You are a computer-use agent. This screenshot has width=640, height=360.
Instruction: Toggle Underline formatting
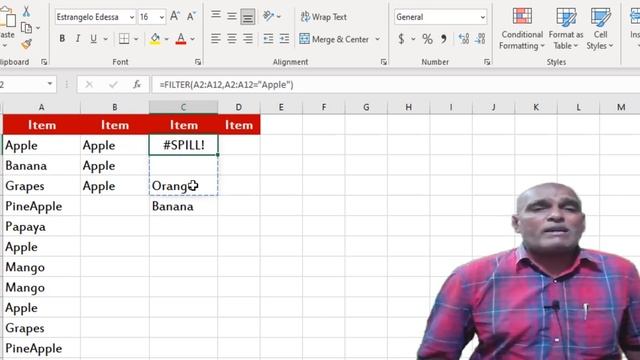click(x=93, y=39)
